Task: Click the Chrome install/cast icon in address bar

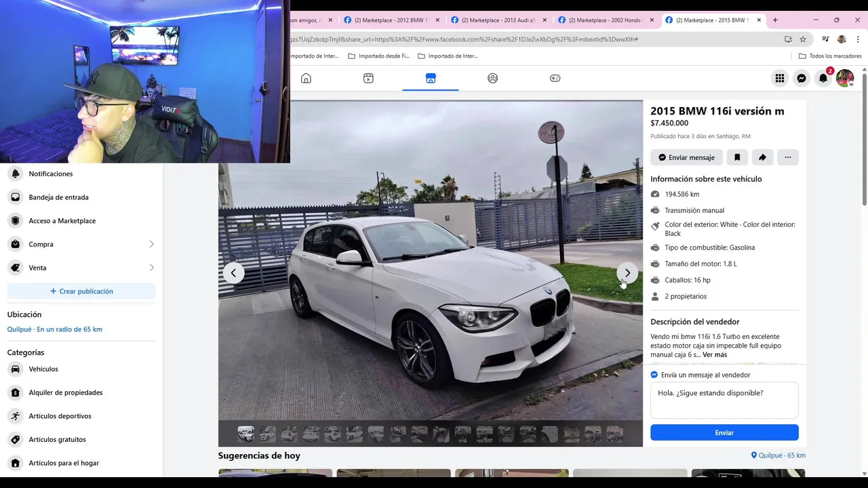Action: 788,39
